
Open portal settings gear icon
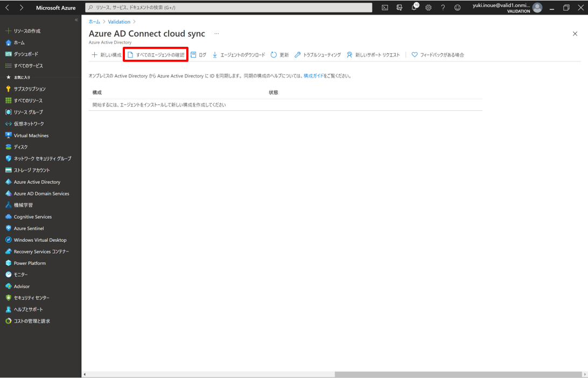coord(428,8)
